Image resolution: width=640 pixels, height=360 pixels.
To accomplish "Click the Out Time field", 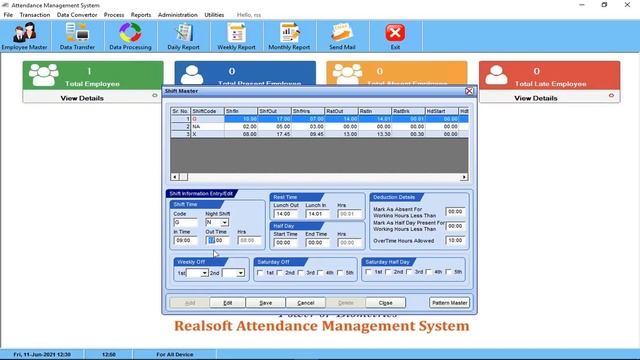I will tap(218, 240).
